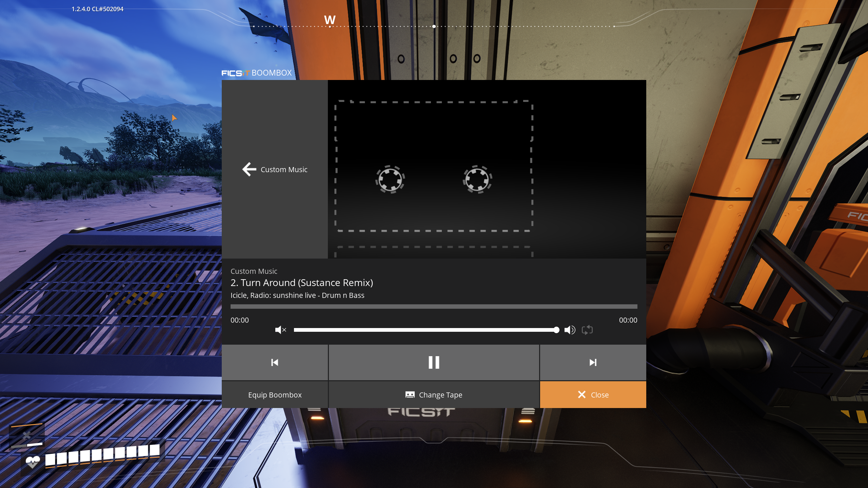868x488 pixels.
Task: Click the volume slider knob
Action: (x=556, y=330)
